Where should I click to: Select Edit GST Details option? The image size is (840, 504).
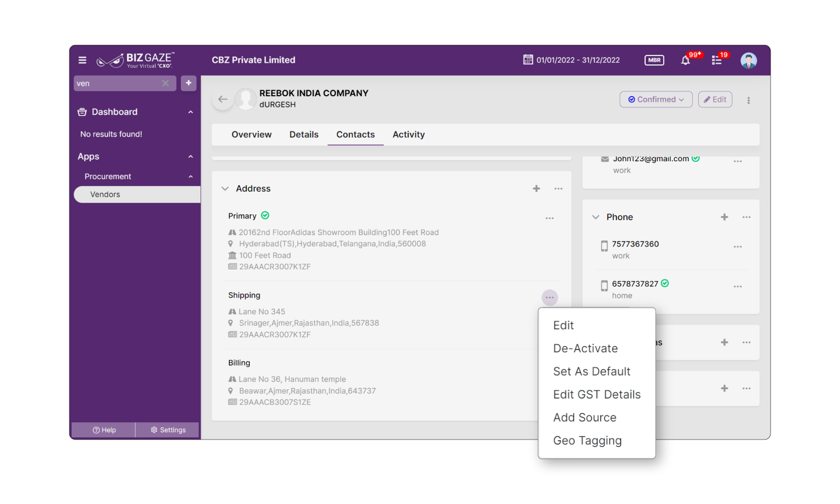pos(597,394)
